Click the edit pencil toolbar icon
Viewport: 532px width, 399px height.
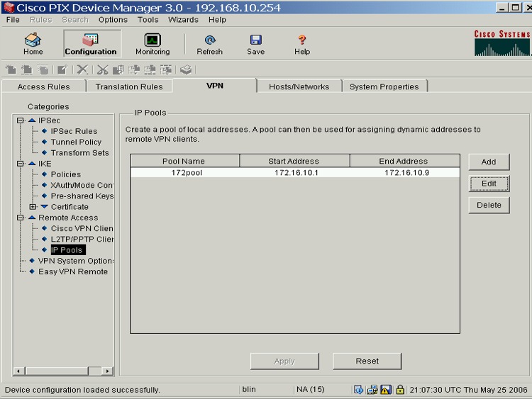(62, 70)
